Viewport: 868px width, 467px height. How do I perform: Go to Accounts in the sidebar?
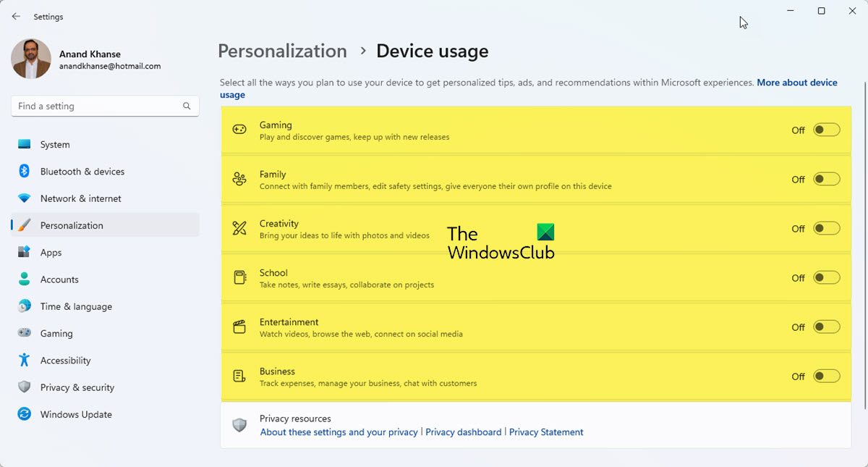pos(59,279)
